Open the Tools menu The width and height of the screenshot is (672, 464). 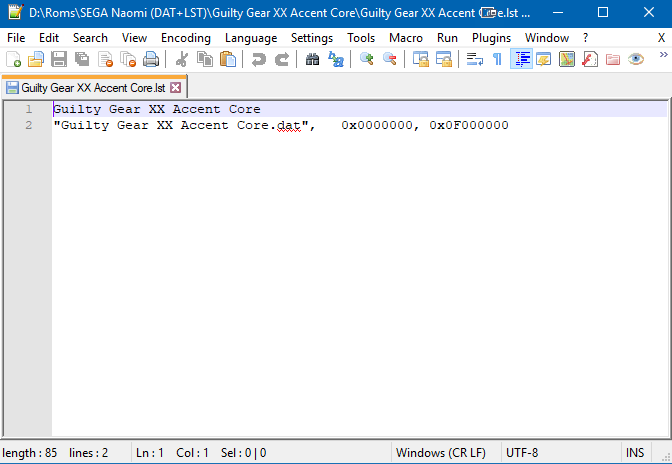pos(361,38)
